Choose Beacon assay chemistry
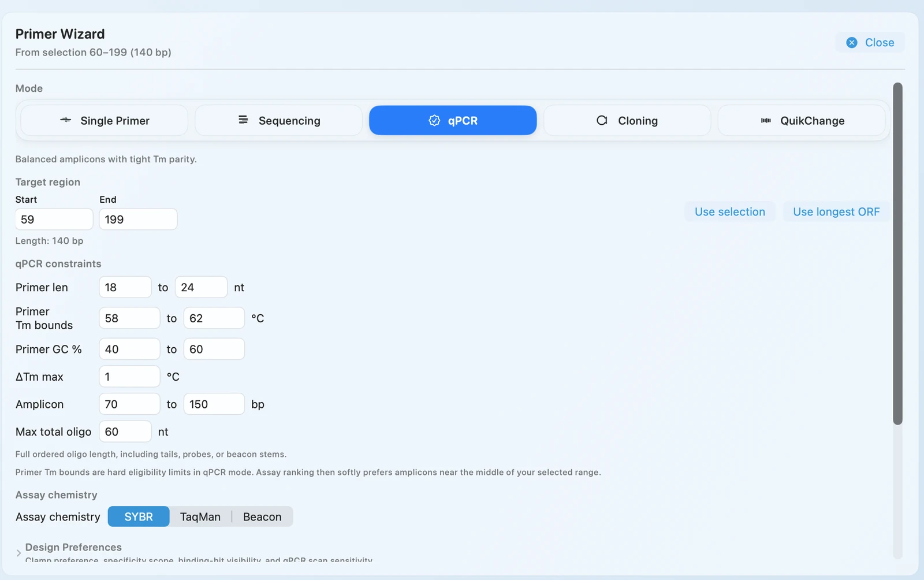The image size is (924, 580). point(262,516)
